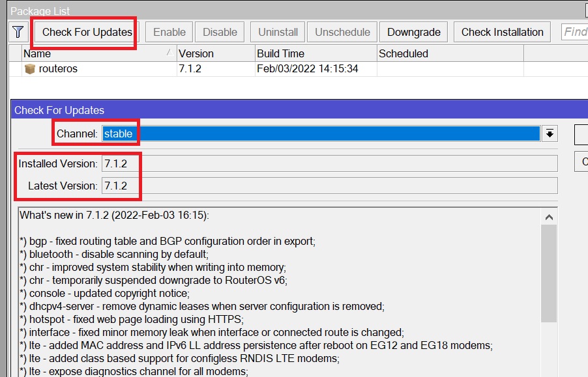The height and width of the screenshot is (377, 588).
Task: Click the Uninstall button
Action: click(x=278, y=32)
